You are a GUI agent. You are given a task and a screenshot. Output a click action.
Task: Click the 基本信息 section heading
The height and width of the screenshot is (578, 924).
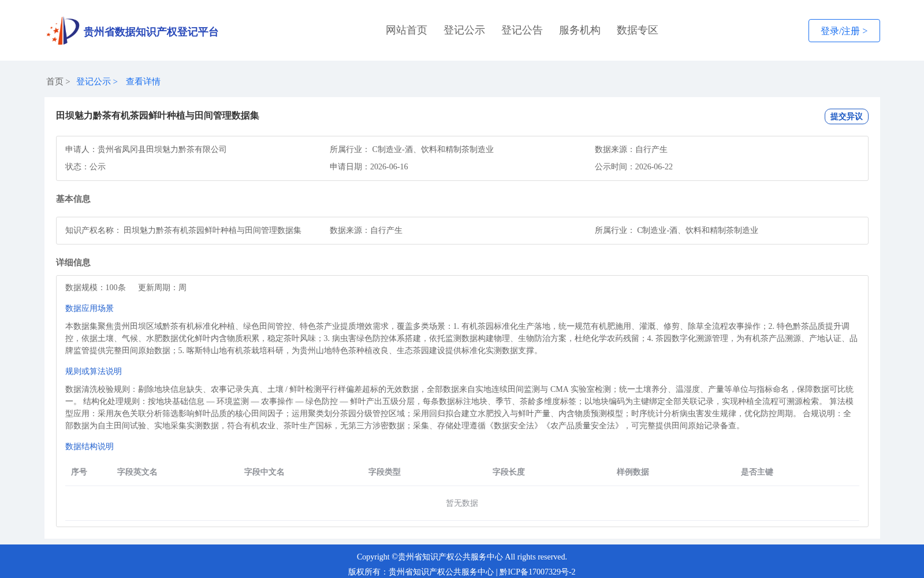click(x=73, y=199)
